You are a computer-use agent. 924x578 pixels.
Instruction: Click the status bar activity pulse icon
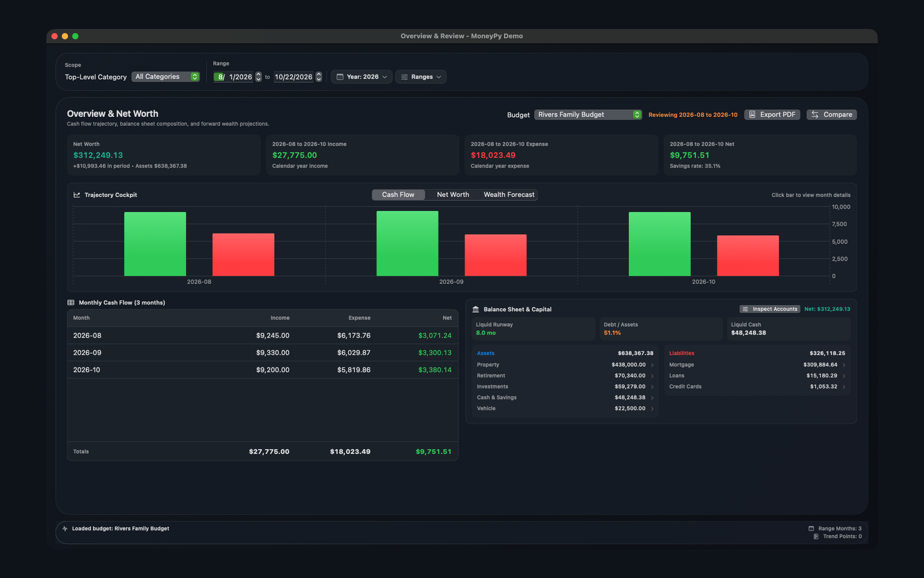pos(65,528)
